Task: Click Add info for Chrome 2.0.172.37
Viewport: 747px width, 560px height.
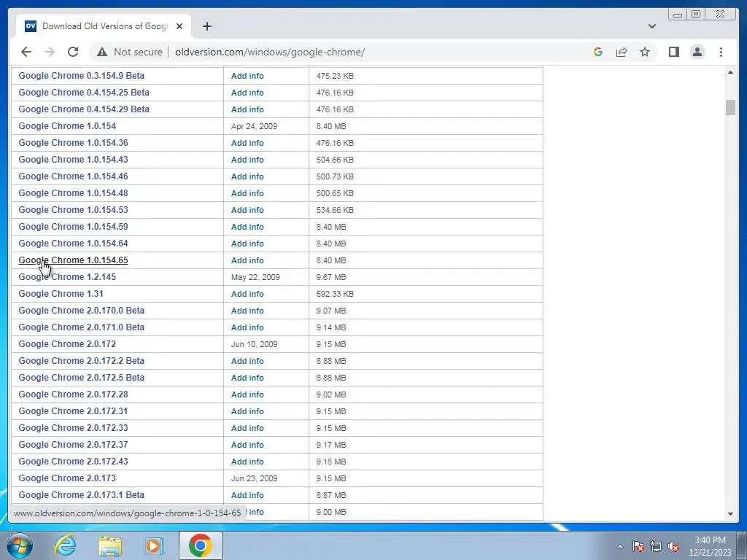Action: (247, 445)
